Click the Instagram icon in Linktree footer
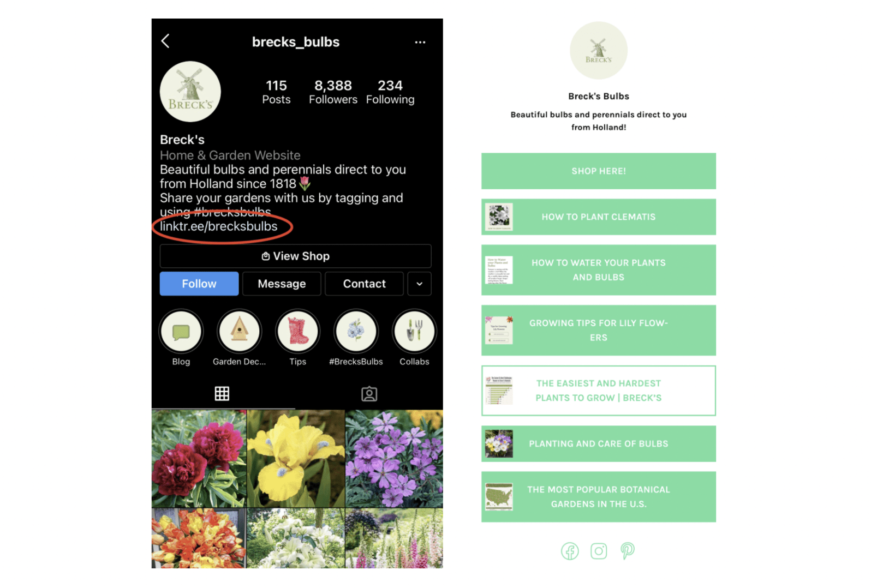The width and height of the screenshot is (871, 588). point(599,551)
